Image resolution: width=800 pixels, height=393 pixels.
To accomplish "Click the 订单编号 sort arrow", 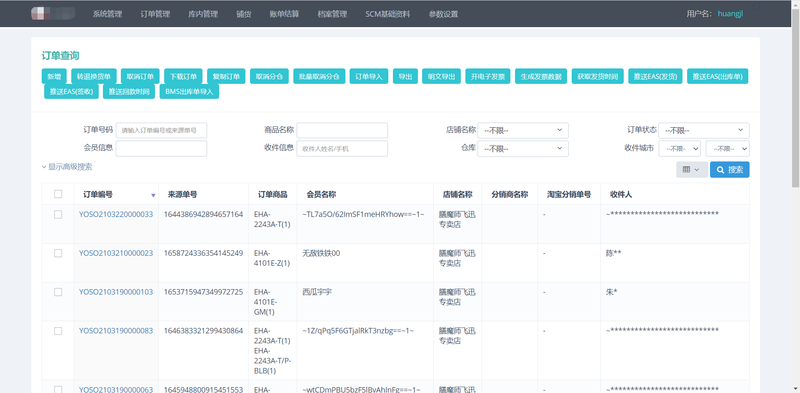I will [x=153, y=195].
